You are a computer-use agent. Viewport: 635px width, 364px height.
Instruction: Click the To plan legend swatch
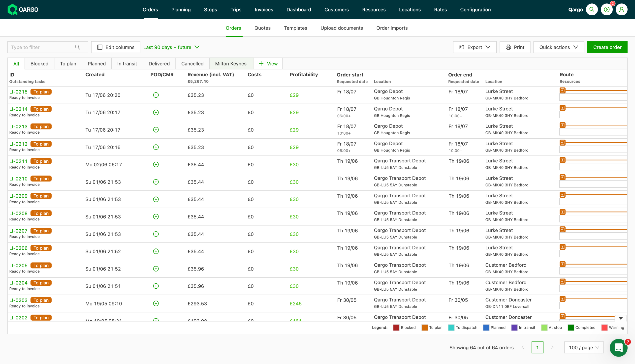pyautogui.click(x=424, y=328)
